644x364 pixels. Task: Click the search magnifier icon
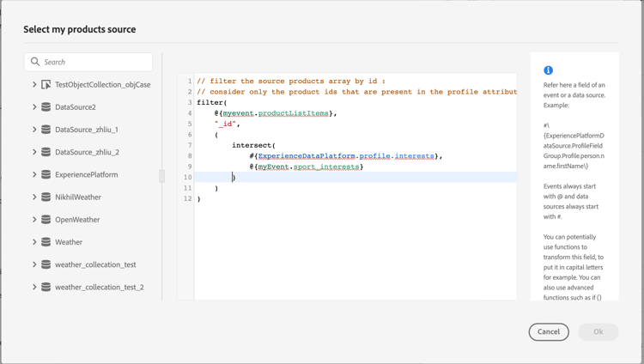(35, 62)
